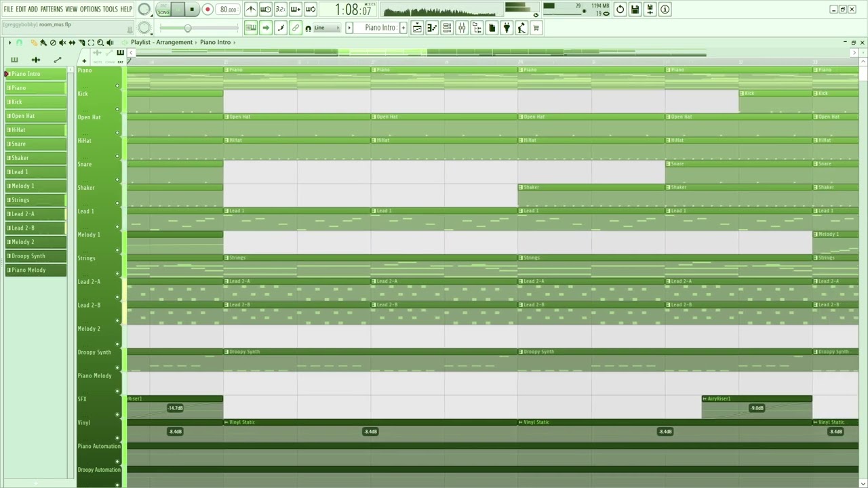This screenshot has width=868, height=488.
Task: Toggle Playlist snap magnet icon
Action: click(19, 43)
